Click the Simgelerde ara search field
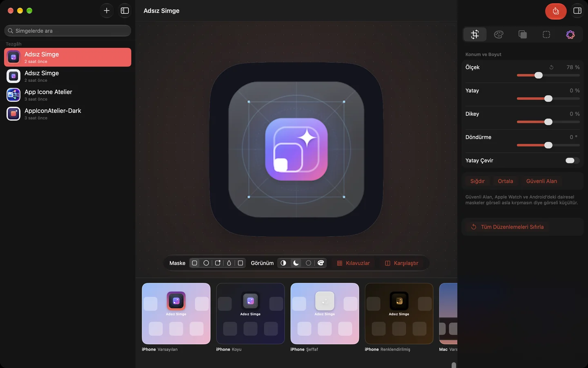Viewport: 588px width, 368px height. [68, 31]
